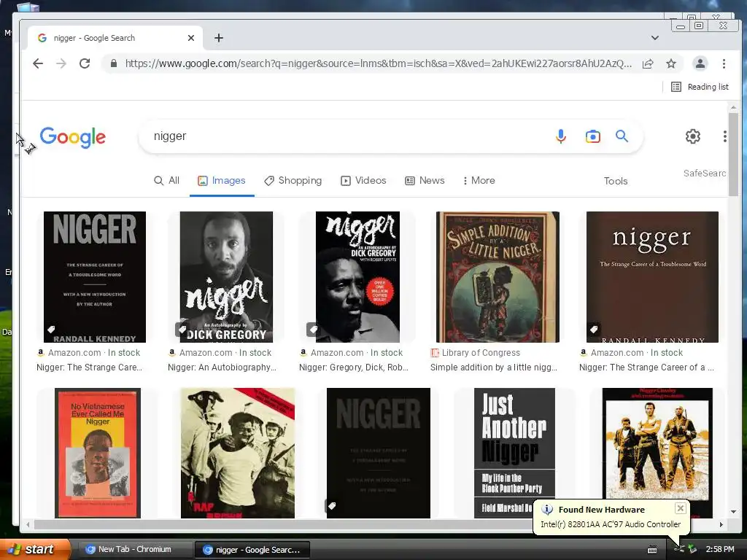The width and height of the screenshot is (747, 560).
Task: Click the Found New Hardware balloon text
Action: (x=611, y=524)
